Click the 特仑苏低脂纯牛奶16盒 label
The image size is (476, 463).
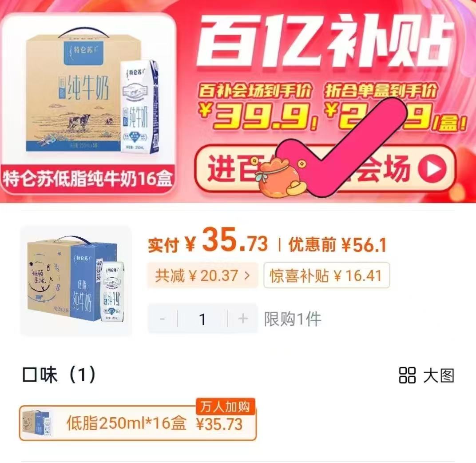[88, 179]
